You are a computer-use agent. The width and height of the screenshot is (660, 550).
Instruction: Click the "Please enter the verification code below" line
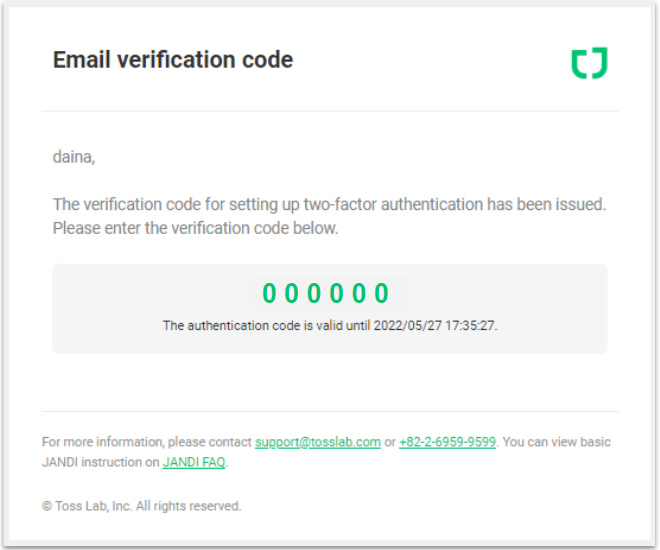[x=196, y=228]
